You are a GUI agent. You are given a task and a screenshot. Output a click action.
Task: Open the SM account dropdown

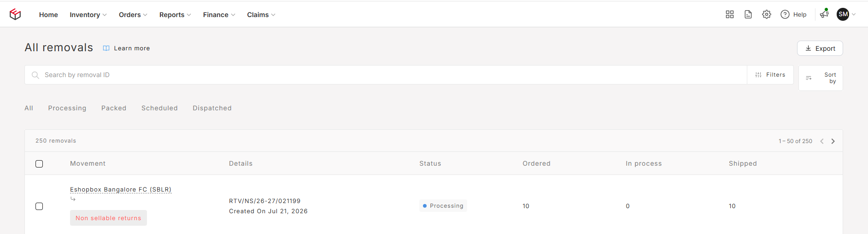[846, 14]
